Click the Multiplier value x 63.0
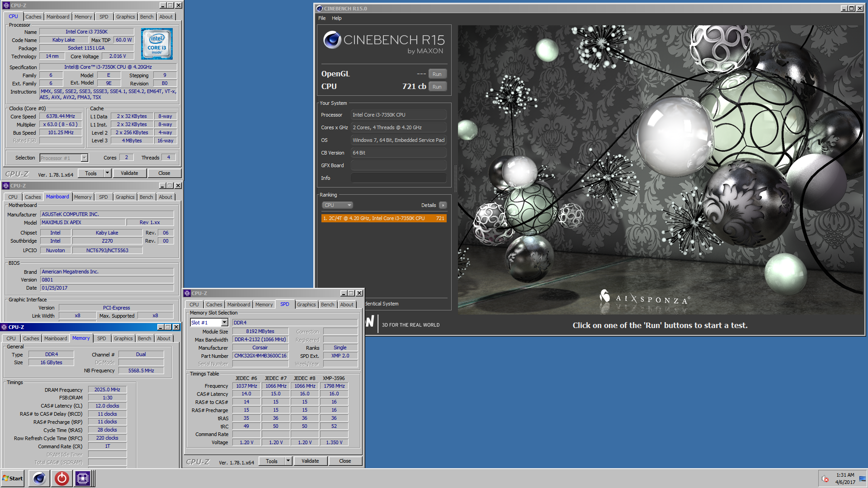This screenshot has width=868, height=488. pos(61,124)
